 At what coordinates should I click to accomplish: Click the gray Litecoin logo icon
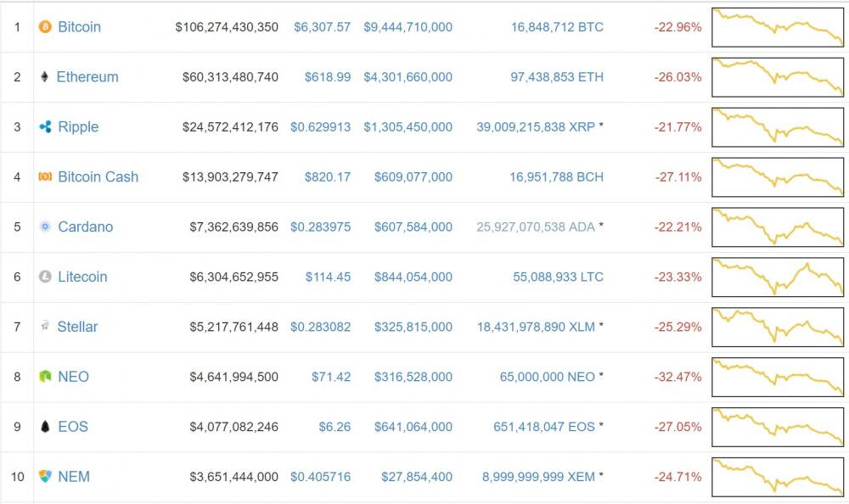(x=45, y=277)
